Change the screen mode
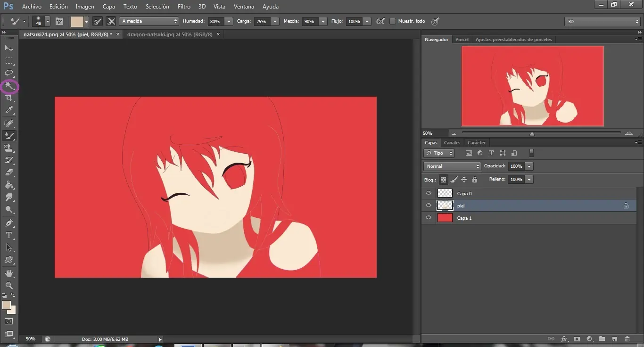The width and height of the screenshot is (644, 347). tap(9, 335)
